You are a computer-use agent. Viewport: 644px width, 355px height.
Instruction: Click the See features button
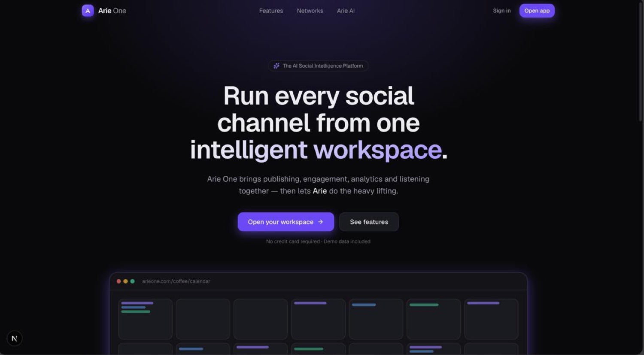[369, 222]
